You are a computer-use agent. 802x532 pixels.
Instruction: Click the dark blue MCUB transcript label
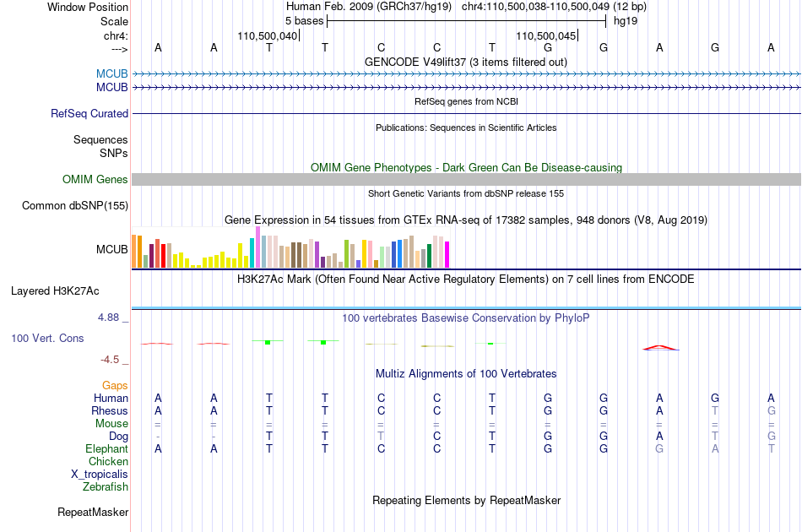pyautogui.click(x=112, y=88)
